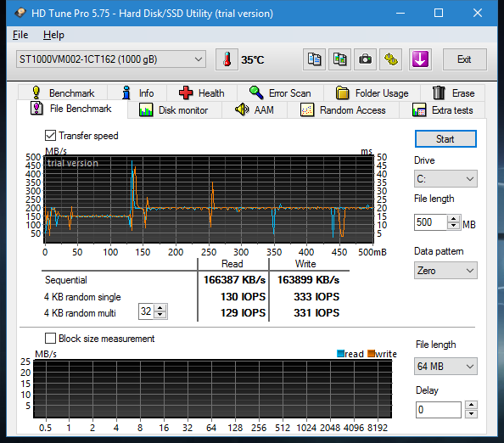Click the Exit button

click(x=464, y=59)
